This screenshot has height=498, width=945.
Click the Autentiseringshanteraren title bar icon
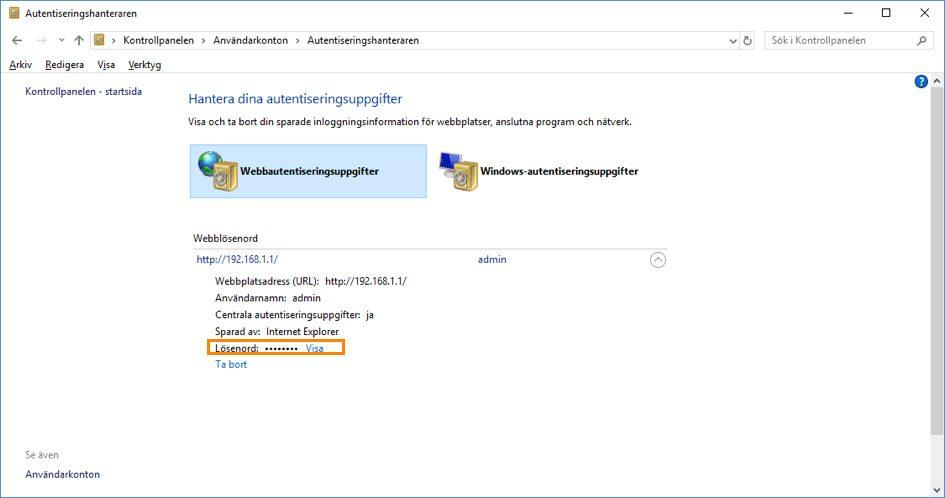coord(14,13)
